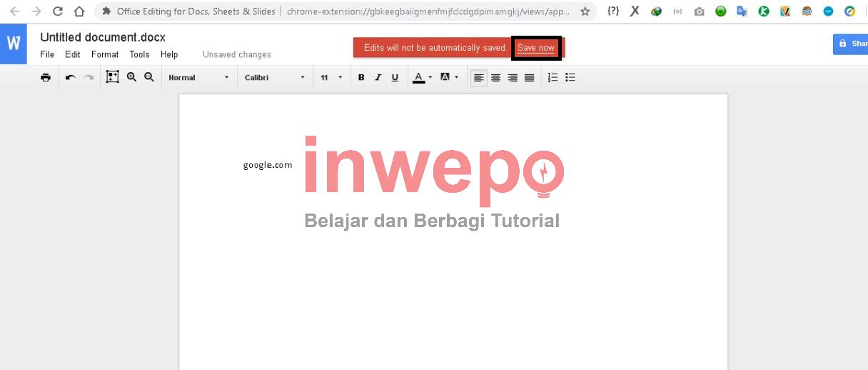
Task: Click the google.com text in the document
Action: [x=268, y=165]
